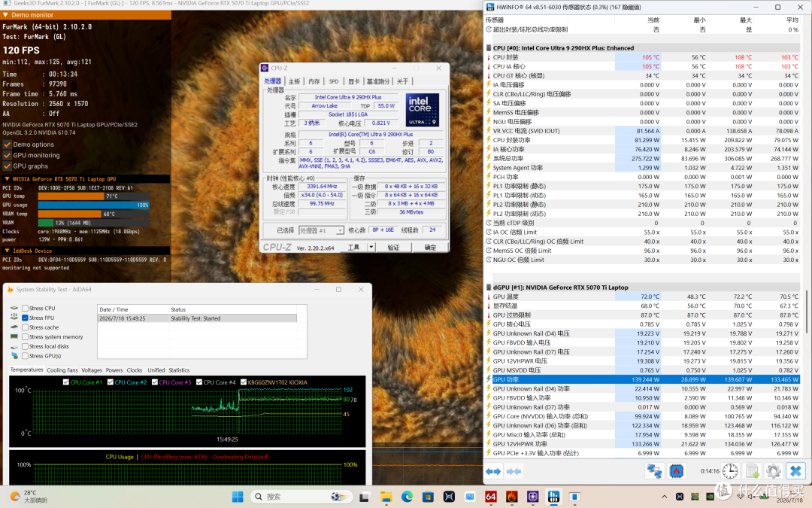This screenshot has height=508, width=812.
Task: Enable Stress cache checkbox
Action: click(25, 327)
